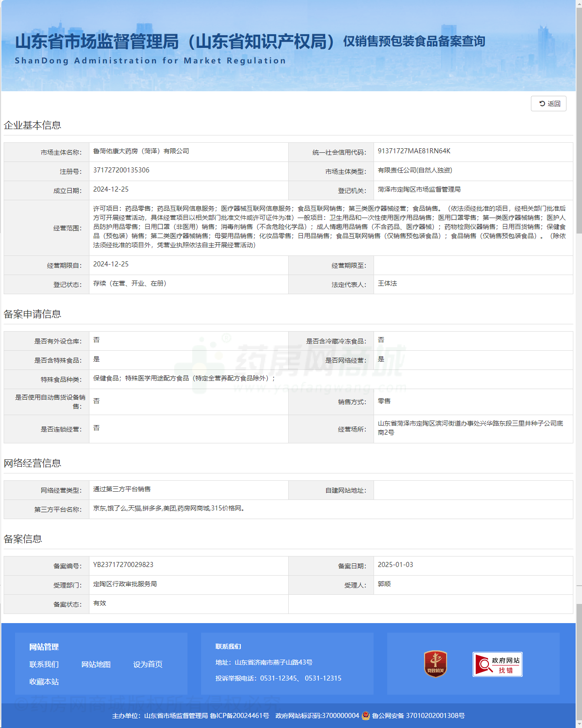Click the 返回 back button

pyautogui.click(x=549, y=104)
